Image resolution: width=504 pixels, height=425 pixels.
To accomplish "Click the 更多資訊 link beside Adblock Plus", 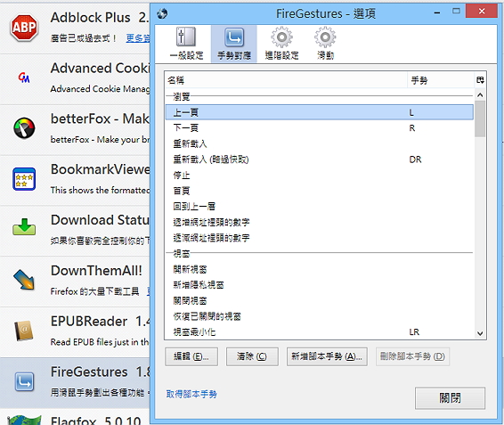I will pyautogui.click(x=138, y=38).
